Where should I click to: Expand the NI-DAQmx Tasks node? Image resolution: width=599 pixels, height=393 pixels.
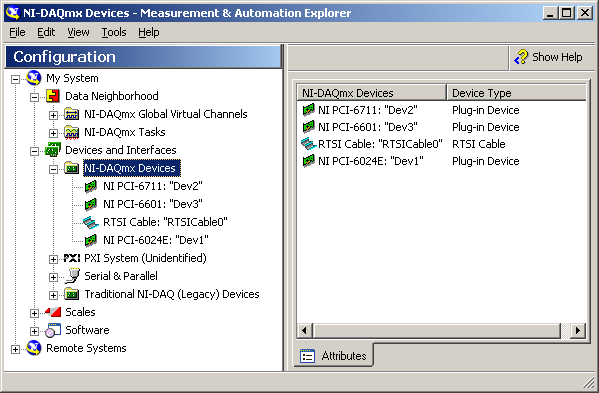tap(53, 133)
